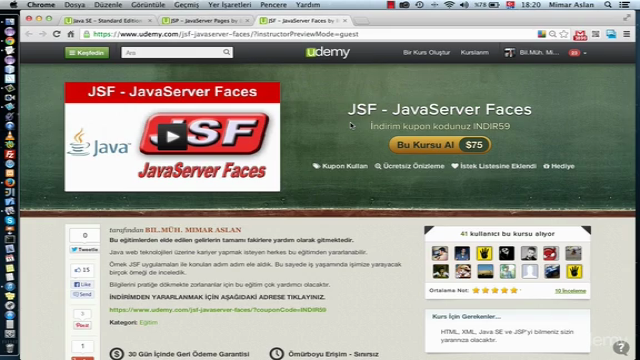
Task: Open the Yer İşaretleri menu
Action: [230, 5]
